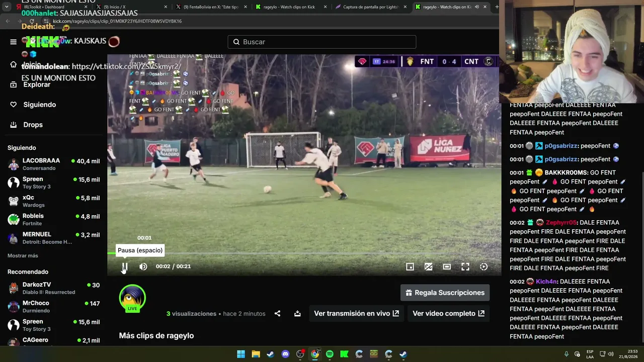Open Robleis channel from sidebar
644x362 pixels.
[54, 219]
